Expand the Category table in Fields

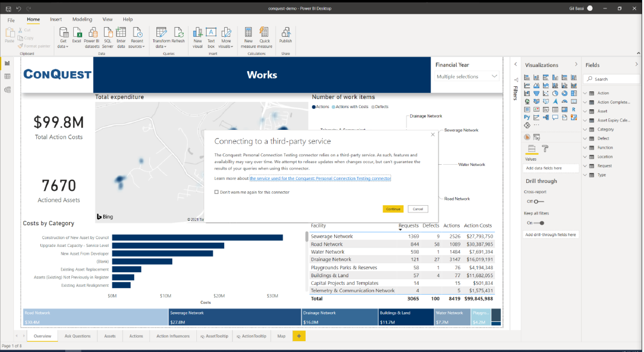pyautogui.click(x=585, y=129)
